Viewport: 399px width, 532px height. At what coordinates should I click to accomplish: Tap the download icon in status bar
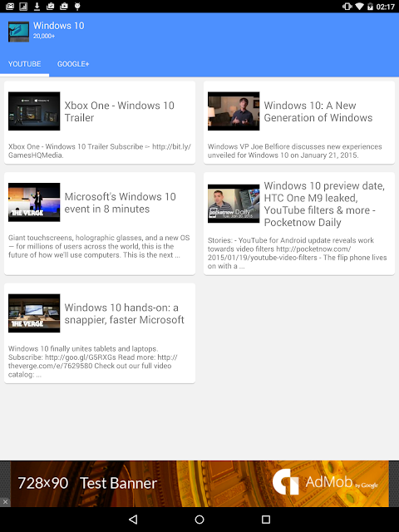(x=37, y=6)
